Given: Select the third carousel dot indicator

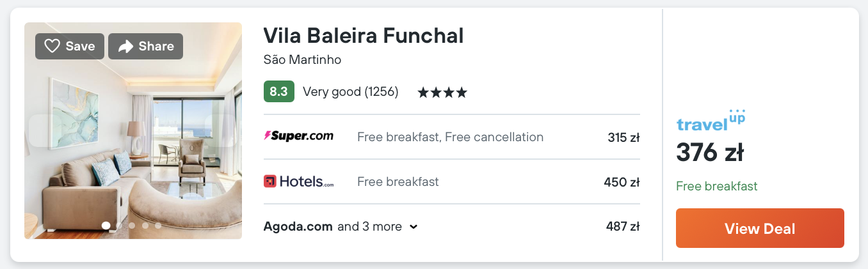Looking at the screenshot, I should coord(132,226).
